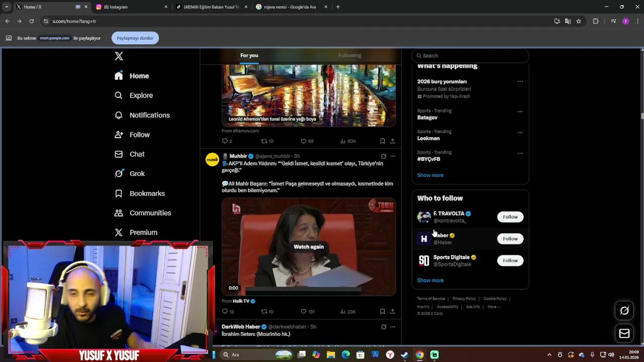Share the Muhbir video post
The image size is (644, 362).
pyautogui.click(x=392, y=312)
